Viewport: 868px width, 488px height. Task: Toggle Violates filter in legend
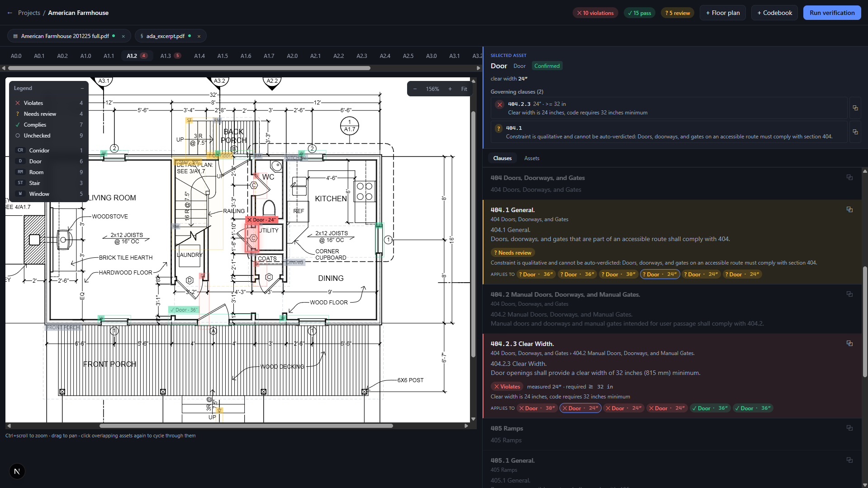(x=49, y=103)
